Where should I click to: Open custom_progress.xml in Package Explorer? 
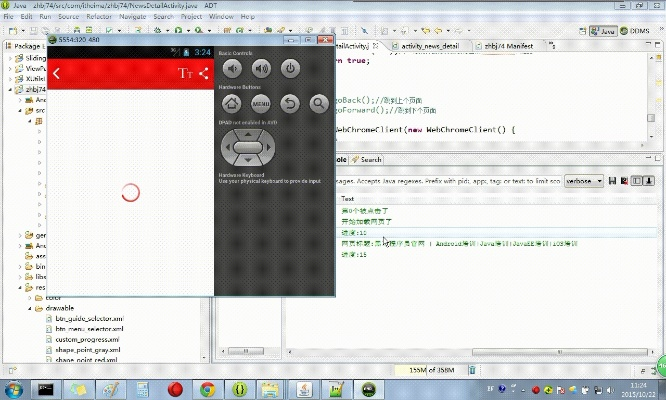point(87,340)
